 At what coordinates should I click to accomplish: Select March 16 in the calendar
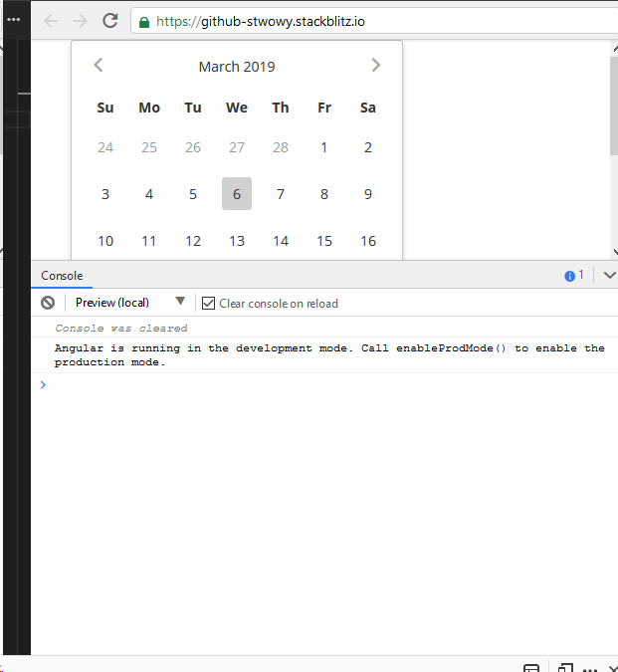[368, 241]
